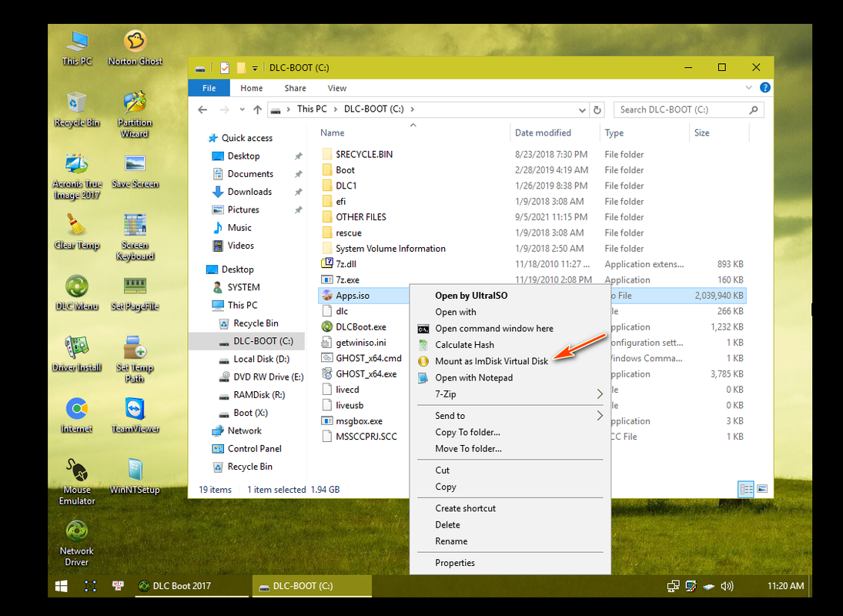The height and width of the screenshot is (616, 843).
Task: Expand Send to submenu arrow
Action: coord(600,416)
